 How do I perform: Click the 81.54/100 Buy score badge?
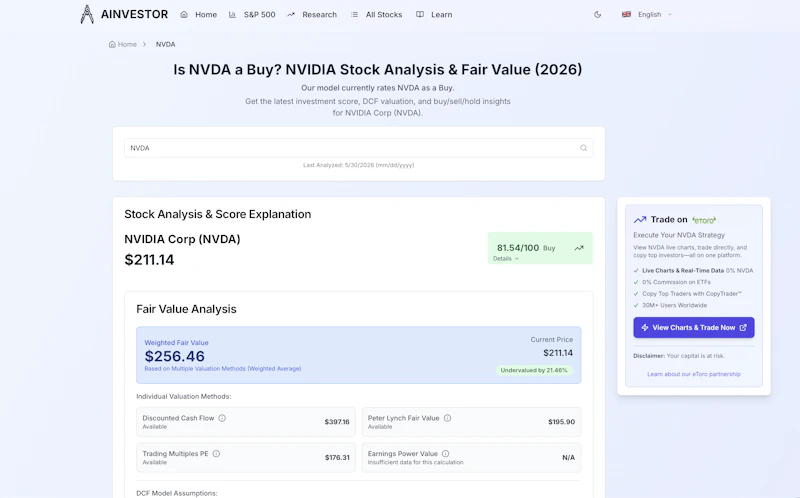tap(540, 248)
